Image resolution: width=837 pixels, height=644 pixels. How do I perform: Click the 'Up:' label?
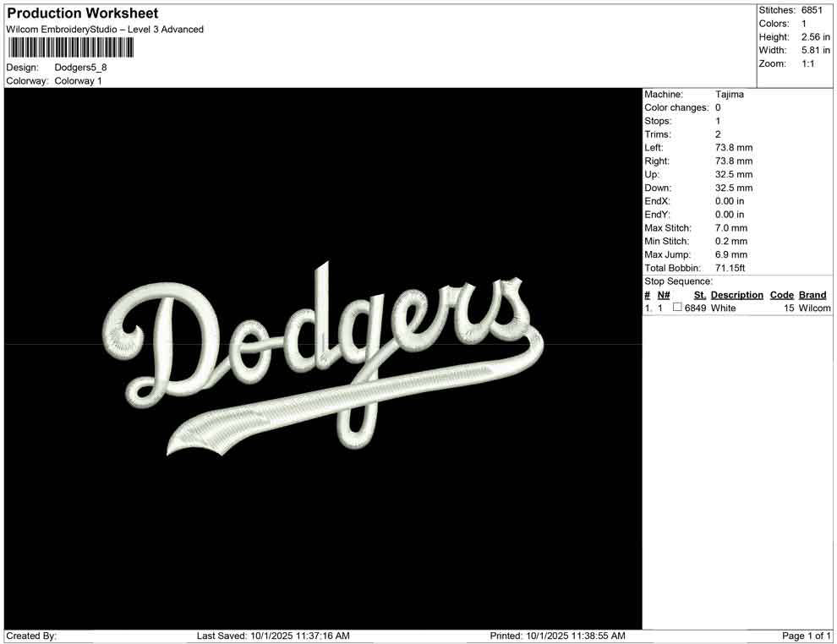[x=652, y=174]
